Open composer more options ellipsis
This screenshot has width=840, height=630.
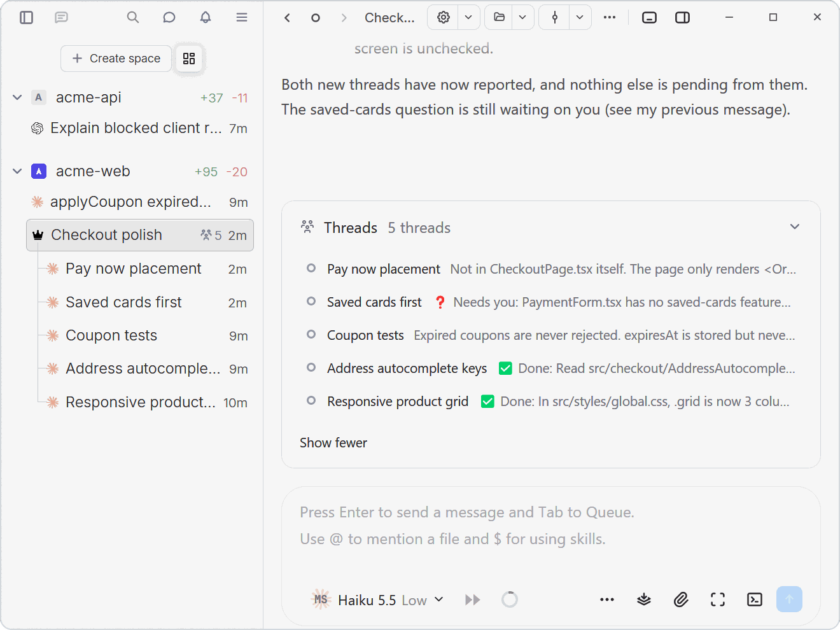pyautogui.click(x=607, y=599)
